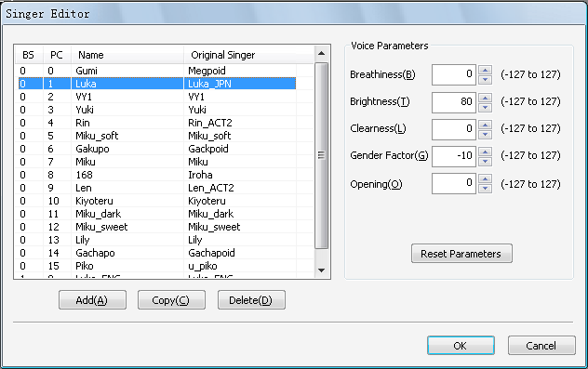Click the Clearness input field

pyautogui.click(x=454, y=129)
